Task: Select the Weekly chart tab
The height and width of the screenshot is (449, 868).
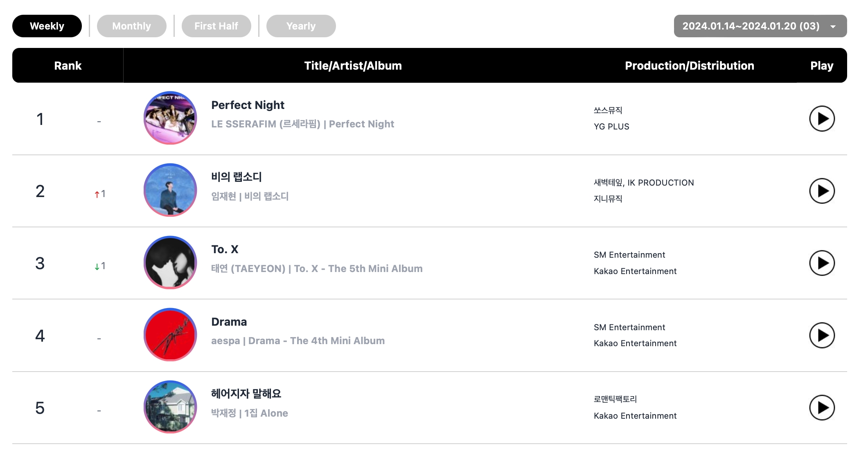Action: [47, 26]
